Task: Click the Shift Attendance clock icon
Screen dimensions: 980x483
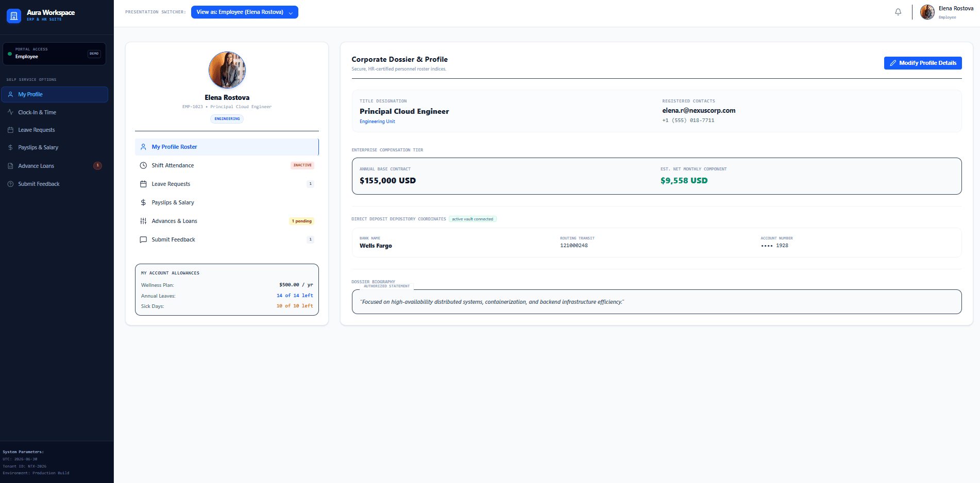Action: coord(143,165)
